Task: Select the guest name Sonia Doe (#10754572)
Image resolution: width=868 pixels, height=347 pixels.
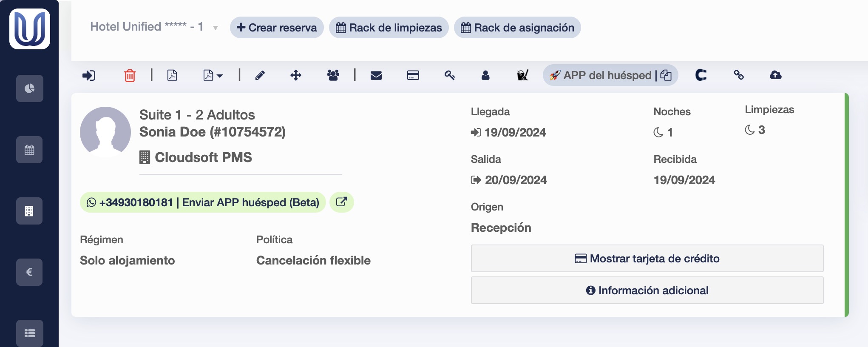Action: tap(213, 132)
